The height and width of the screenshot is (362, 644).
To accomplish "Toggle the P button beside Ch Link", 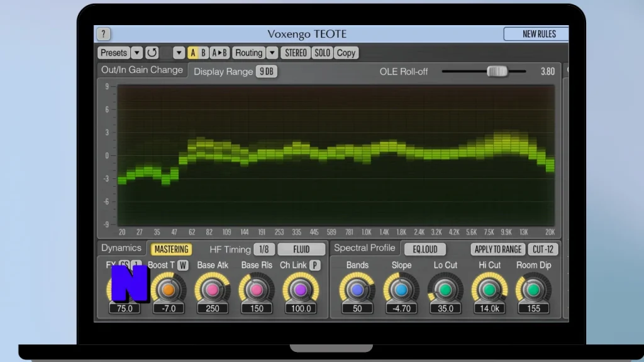I will tap(314, 265).
